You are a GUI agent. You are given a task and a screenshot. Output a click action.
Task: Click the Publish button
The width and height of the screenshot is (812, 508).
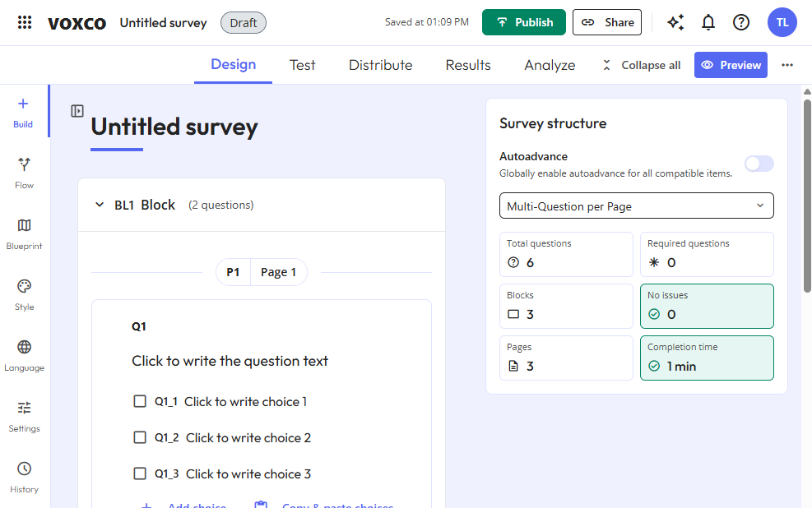tap(523, 22)
